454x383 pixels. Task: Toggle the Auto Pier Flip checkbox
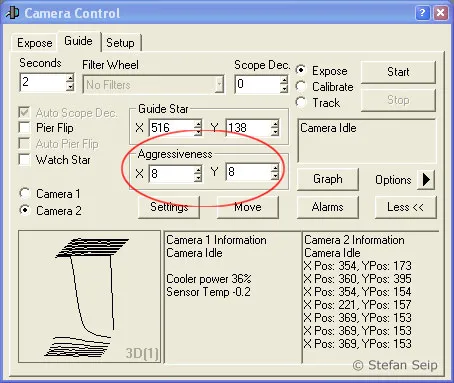click(x=24, y=144)
